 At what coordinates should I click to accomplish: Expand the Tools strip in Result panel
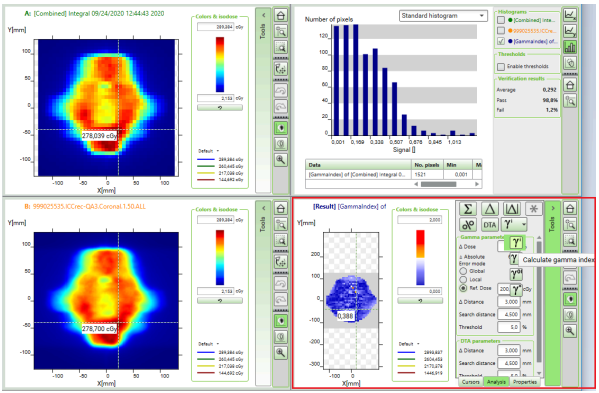click(553, 209)
